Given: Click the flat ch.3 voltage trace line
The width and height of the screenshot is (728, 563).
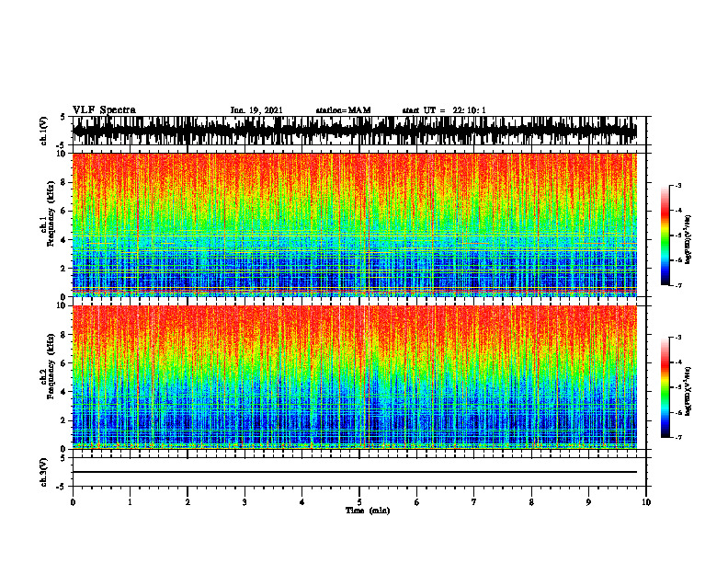Looking at the screenshot, I should click(355, 472).
